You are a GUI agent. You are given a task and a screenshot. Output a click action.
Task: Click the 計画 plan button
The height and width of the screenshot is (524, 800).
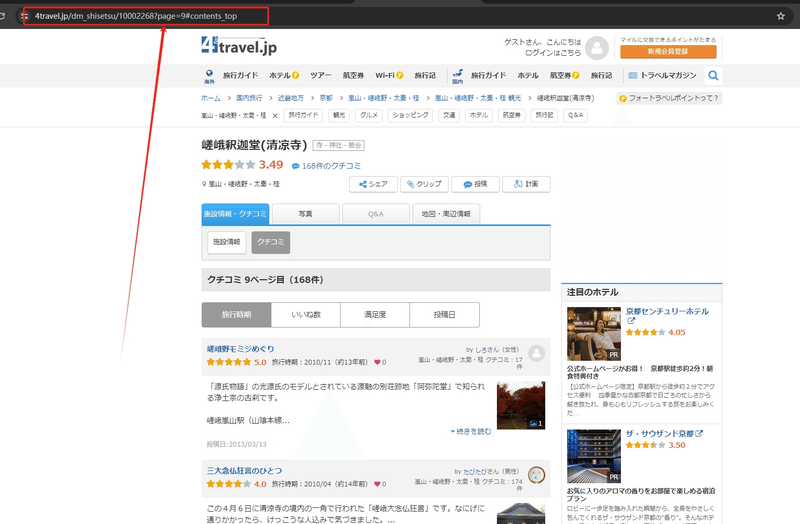point(526,184)
